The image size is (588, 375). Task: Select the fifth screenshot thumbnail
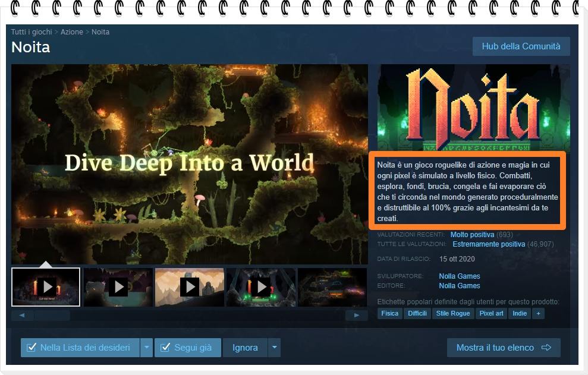click(x=332, y=287)
